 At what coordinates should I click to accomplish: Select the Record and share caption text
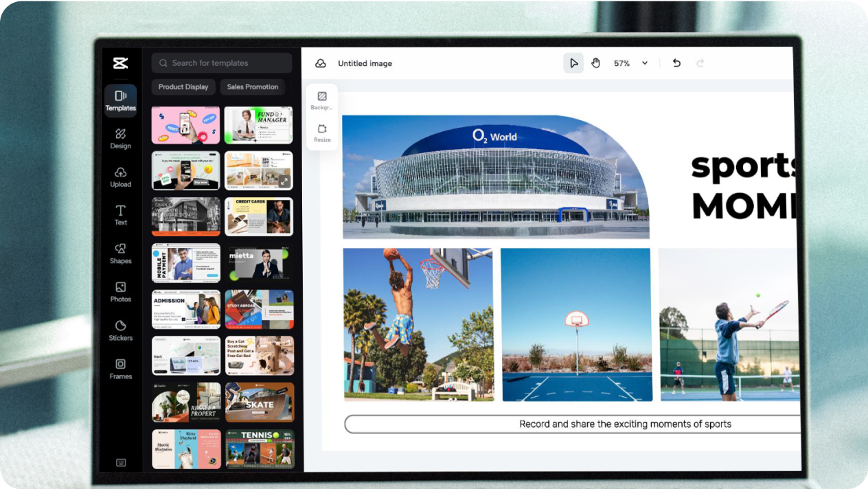pos(625,424)
